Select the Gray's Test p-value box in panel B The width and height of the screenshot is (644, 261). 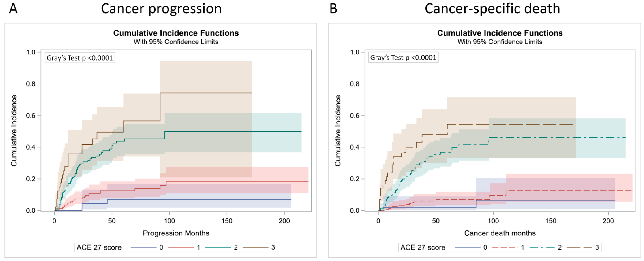click(403, 58)
